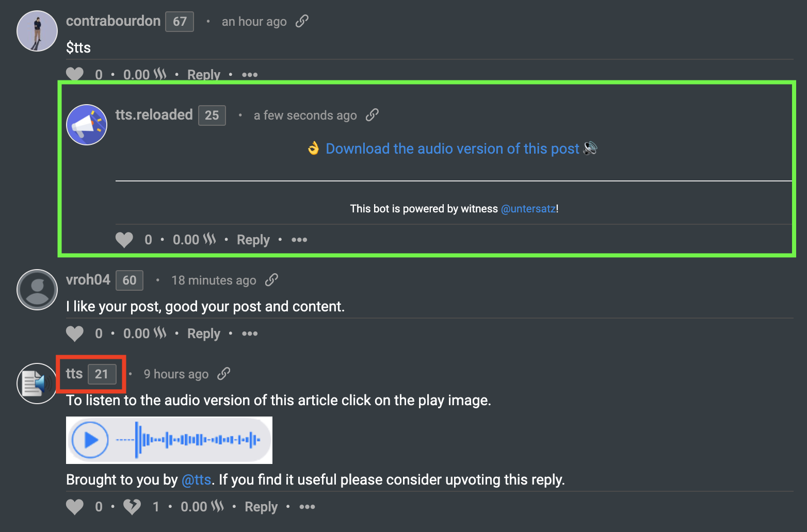Open the ellipsis options on the tts bot reply
Image resolution: width=807 pixels, height=532 pixels.
tap(307, 507)
